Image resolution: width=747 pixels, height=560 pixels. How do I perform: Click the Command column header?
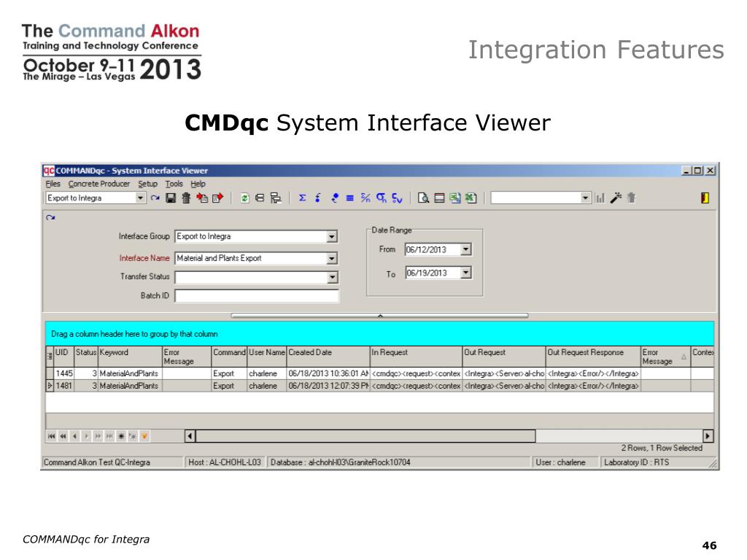coord(228,357)
